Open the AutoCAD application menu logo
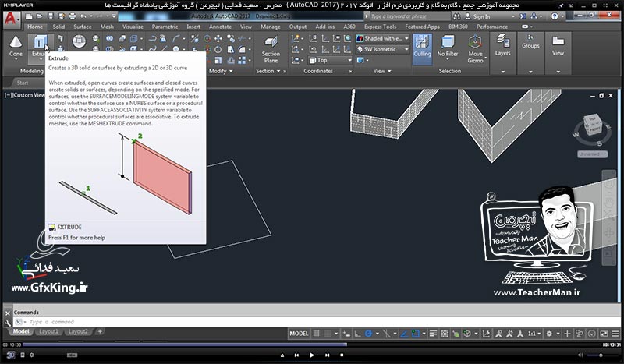This screenshot has height=364, width=624. [x=11, y=19]
